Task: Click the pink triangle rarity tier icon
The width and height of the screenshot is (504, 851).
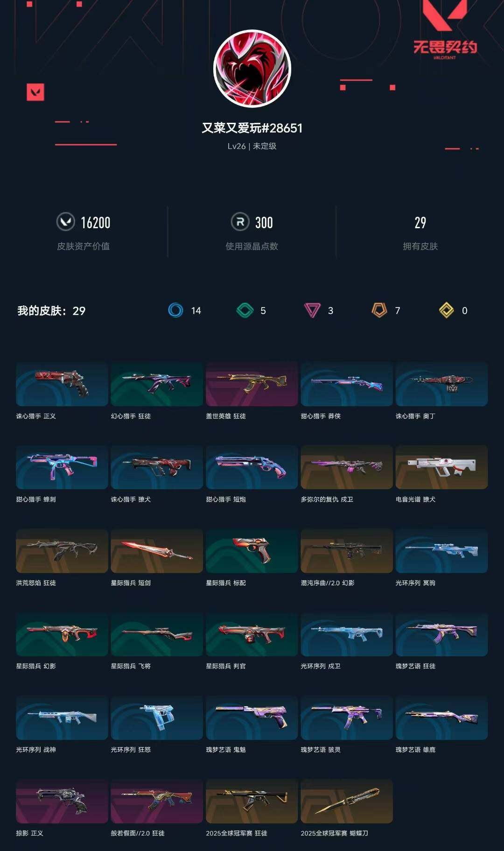Action: (312, 310)
